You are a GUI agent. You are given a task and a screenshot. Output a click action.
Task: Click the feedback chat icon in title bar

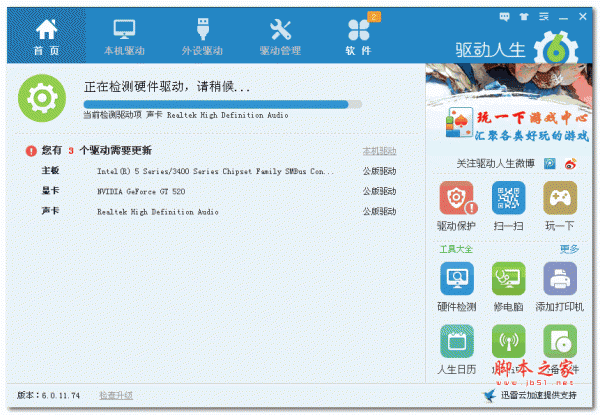tap(504, 17)
